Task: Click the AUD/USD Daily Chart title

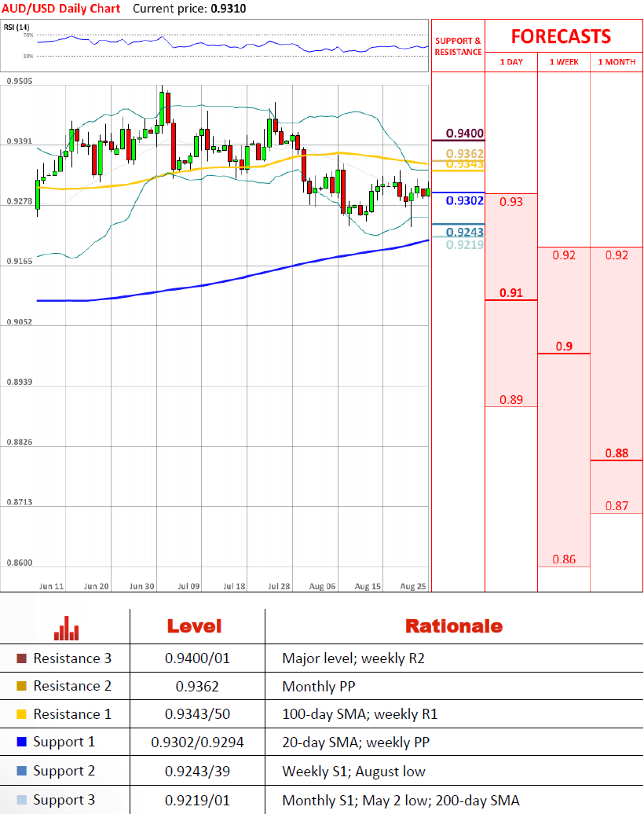Action: coord(60,9)
